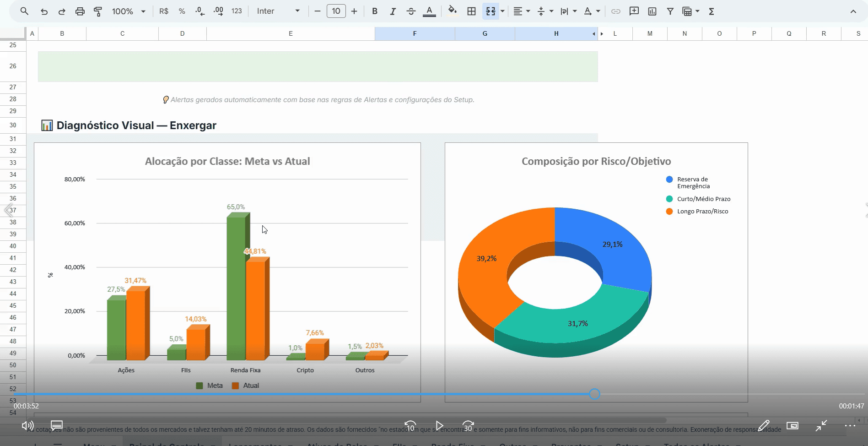This screenshot has width=868, height=446.
Task: Skip back 10 seconds in video
Action: tap(410, 426)
